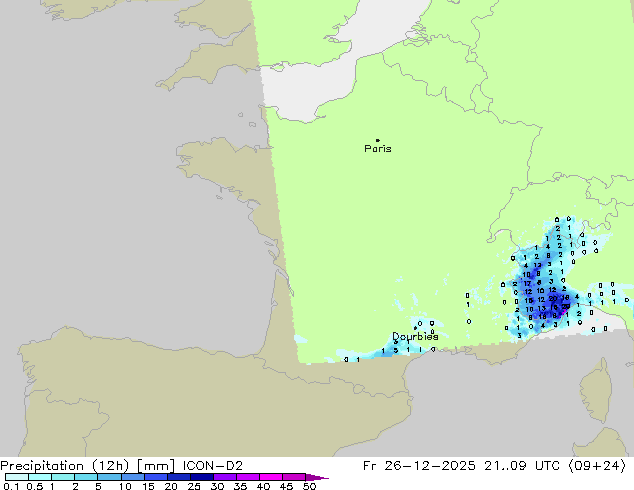The width and height of the screenshot is (634, 490).
Task: Click the legend value '0.1'
Action: (11, 486)
